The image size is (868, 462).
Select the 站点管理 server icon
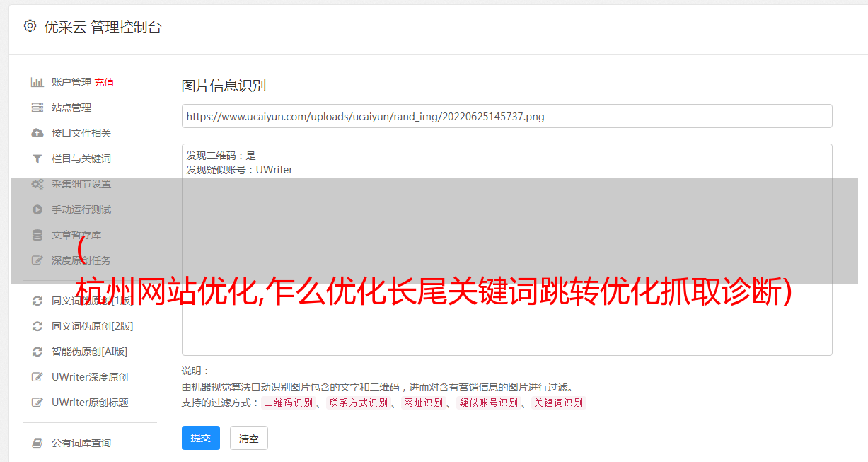point(37,108)
